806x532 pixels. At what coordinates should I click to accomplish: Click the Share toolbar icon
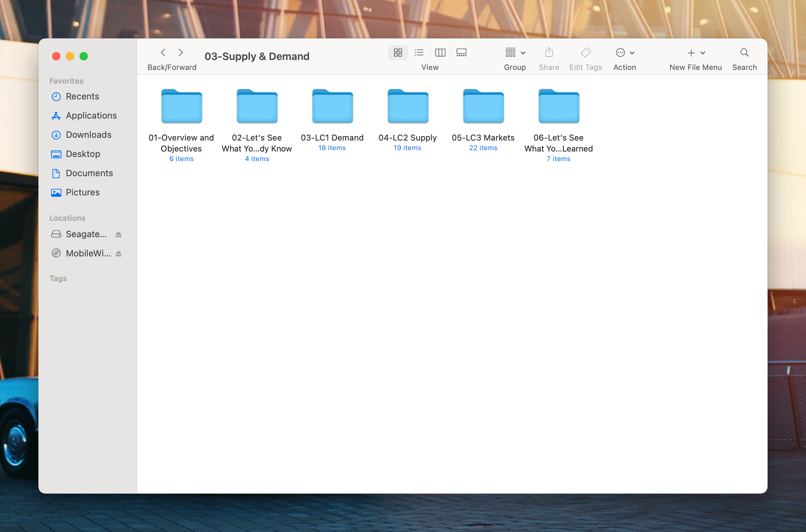549,52
